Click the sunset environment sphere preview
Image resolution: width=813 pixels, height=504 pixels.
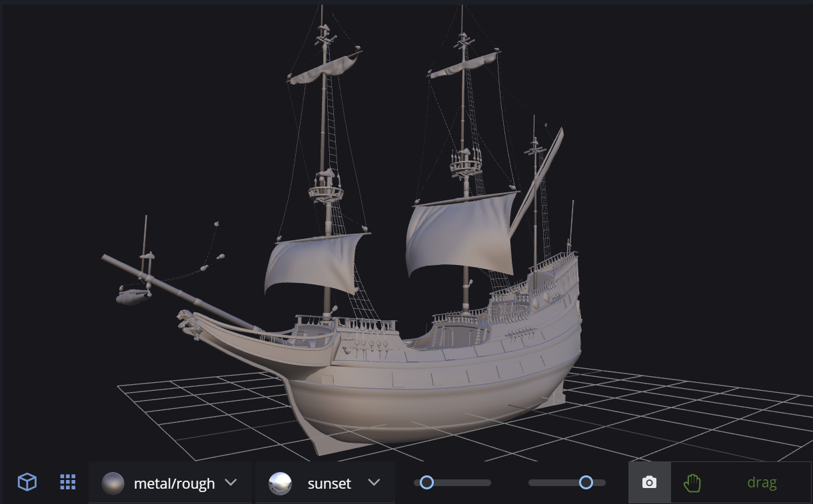pos(280,483)
